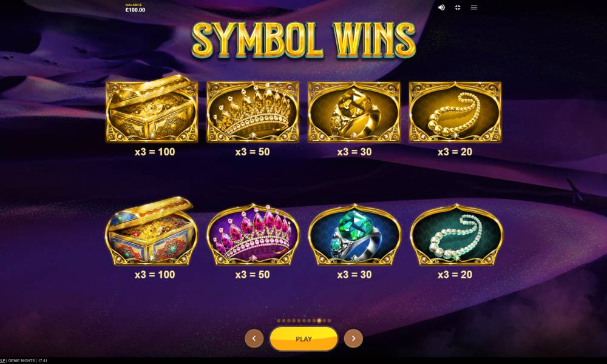
Task: Jump to the first page indicator dot
Action: pos(279,321)
